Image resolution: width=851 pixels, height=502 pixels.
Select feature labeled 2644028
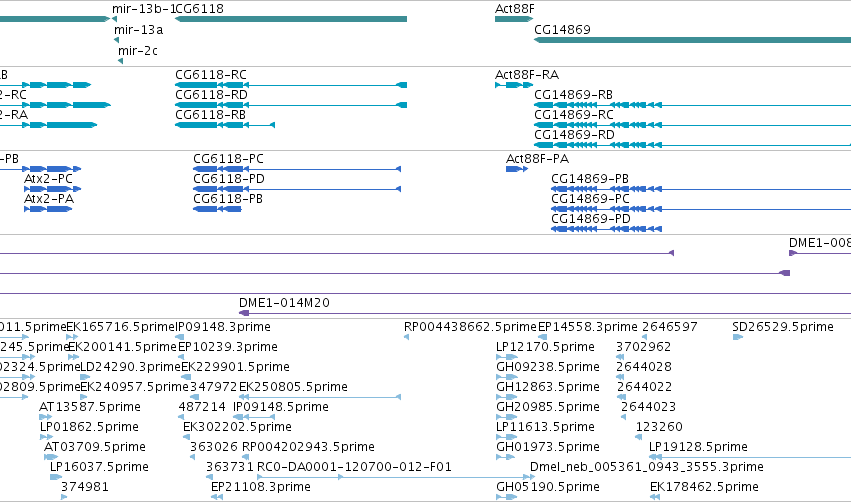(644, 367)
